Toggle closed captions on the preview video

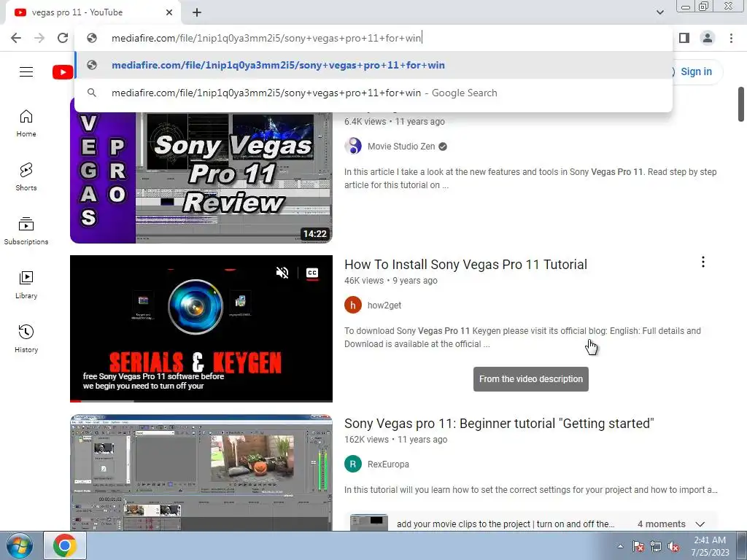(x=312, y=273)
